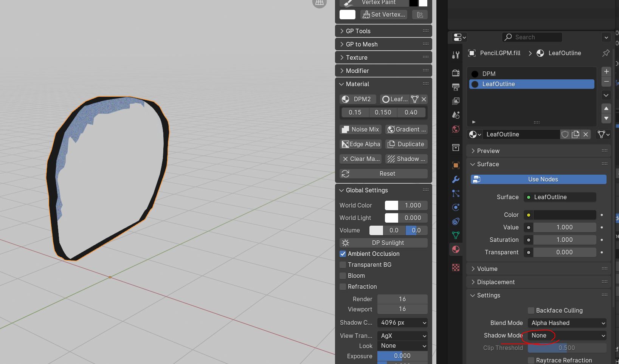Open the Particles properties tab
619x364 pixels.
tap(456, 193)
